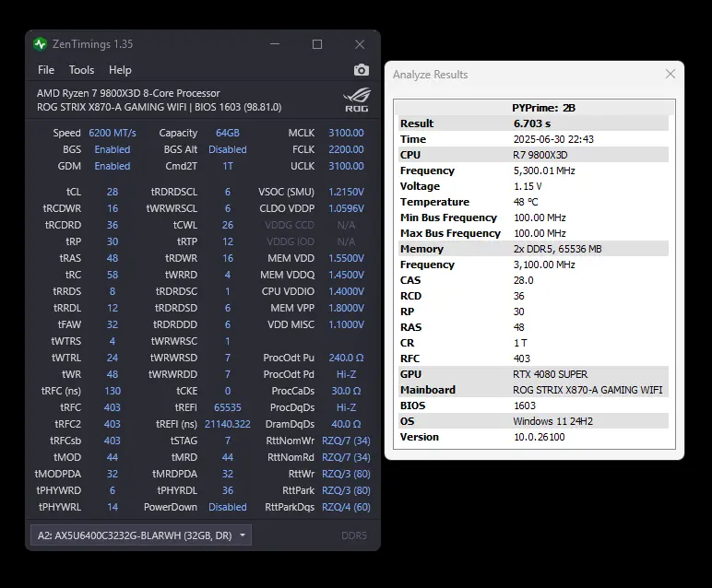Click the CPU VDDIO voltage 1.4000V
The width and height of the screenshot is (712, 588).
click(x=346, y=291)
